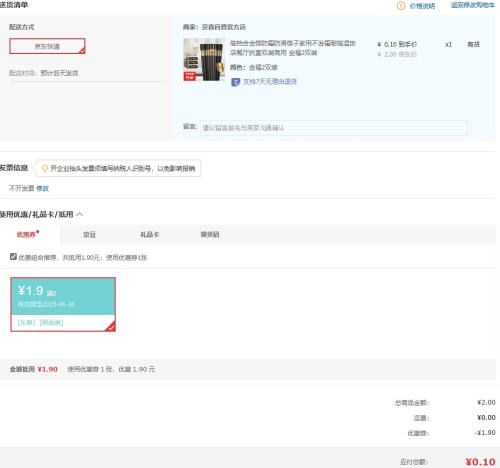The width and height of the screenshot is (500, 468).
Task: Toggle the ¥1.9 coupon card selection
Action: click(x=63, y=304)
